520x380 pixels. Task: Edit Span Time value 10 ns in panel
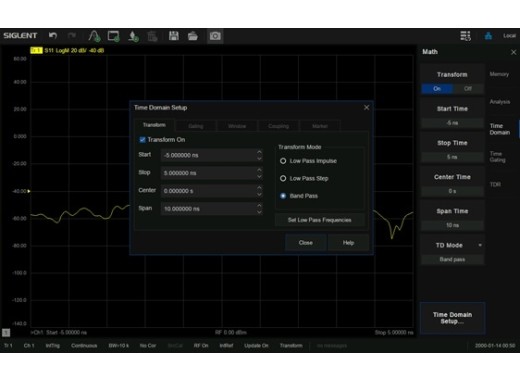(452, 225)
